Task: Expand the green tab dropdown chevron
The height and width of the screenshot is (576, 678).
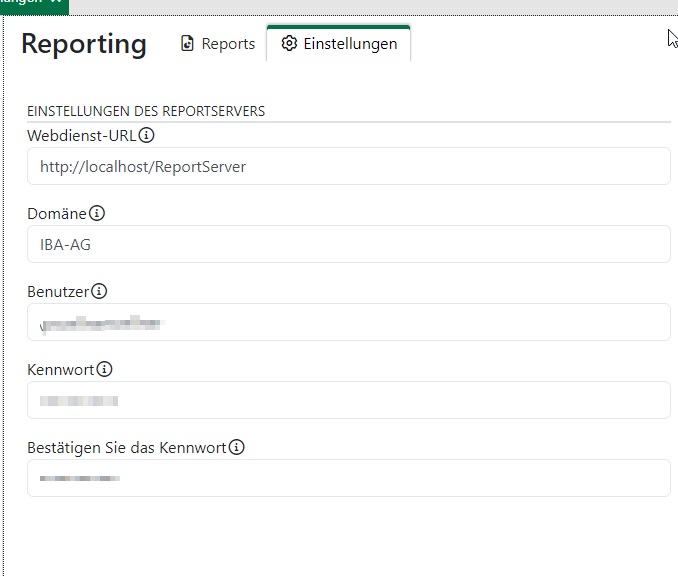Action: 56,3
